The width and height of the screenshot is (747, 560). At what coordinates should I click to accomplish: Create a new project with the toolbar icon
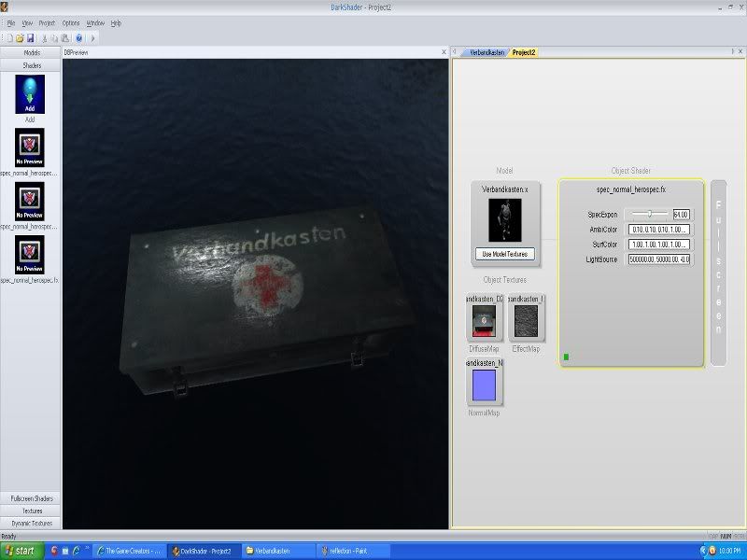pyautogui.click(x=9, y=38)
